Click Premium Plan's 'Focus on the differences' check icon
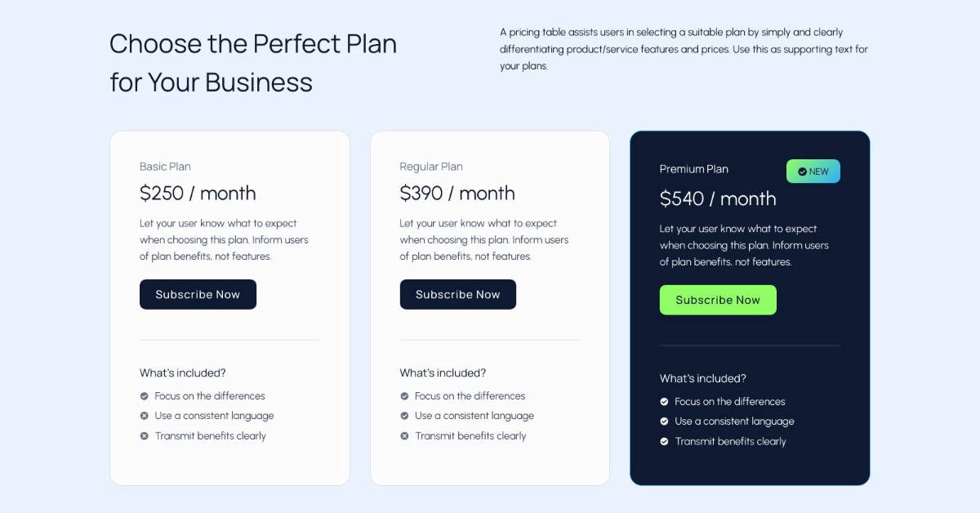The height and width of the screenshot is (513, 980). click(x=665, y=402)
